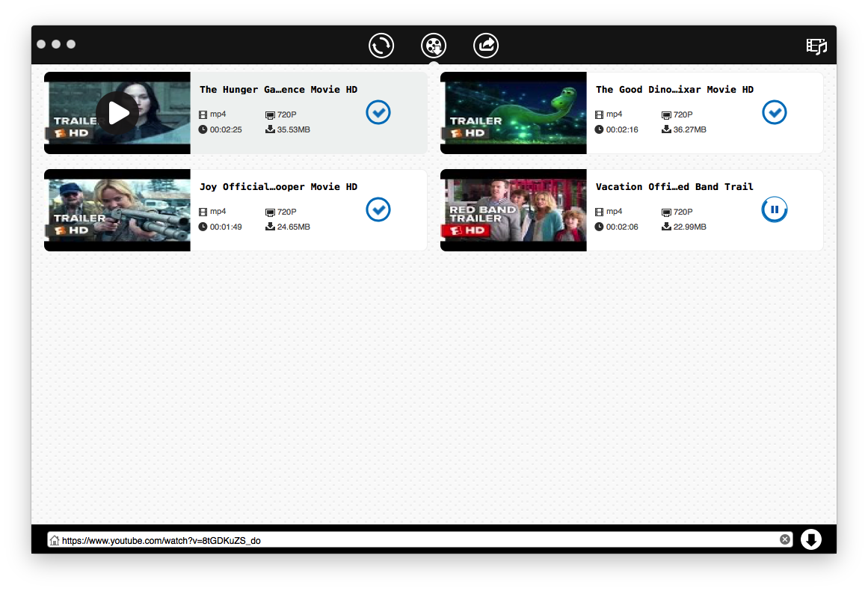Open the convert tab icon in toolbar
The width and height of the screenshot is (868, 591).
pyautogui.click(x=381, y=46)
